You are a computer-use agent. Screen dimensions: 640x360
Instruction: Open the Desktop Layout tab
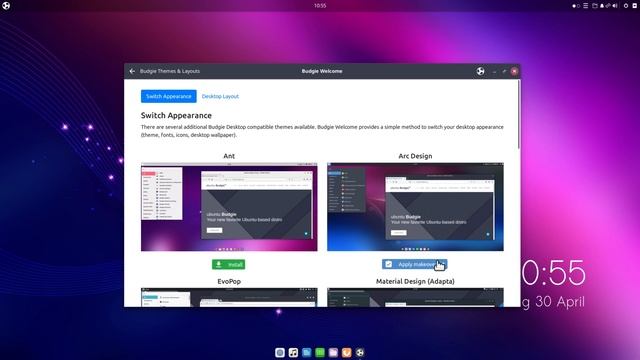pos(220,96)
